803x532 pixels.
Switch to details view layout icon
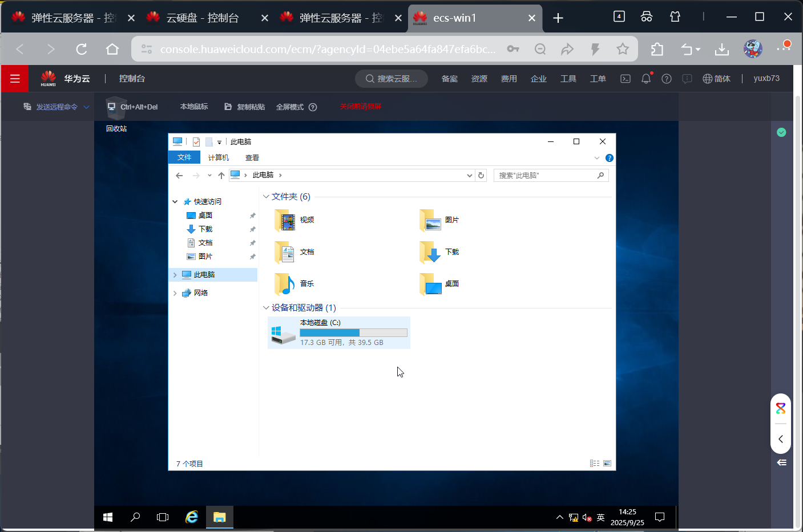point(595,464)
